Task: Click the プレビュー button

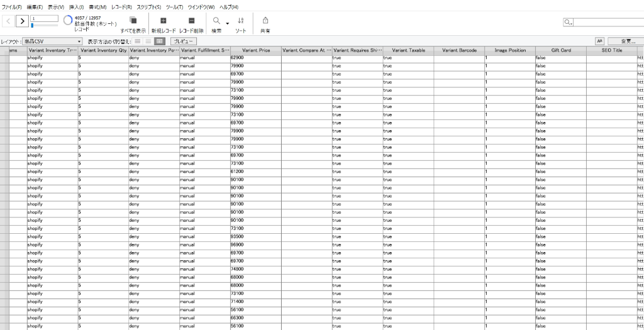Action: click(184, 41)
